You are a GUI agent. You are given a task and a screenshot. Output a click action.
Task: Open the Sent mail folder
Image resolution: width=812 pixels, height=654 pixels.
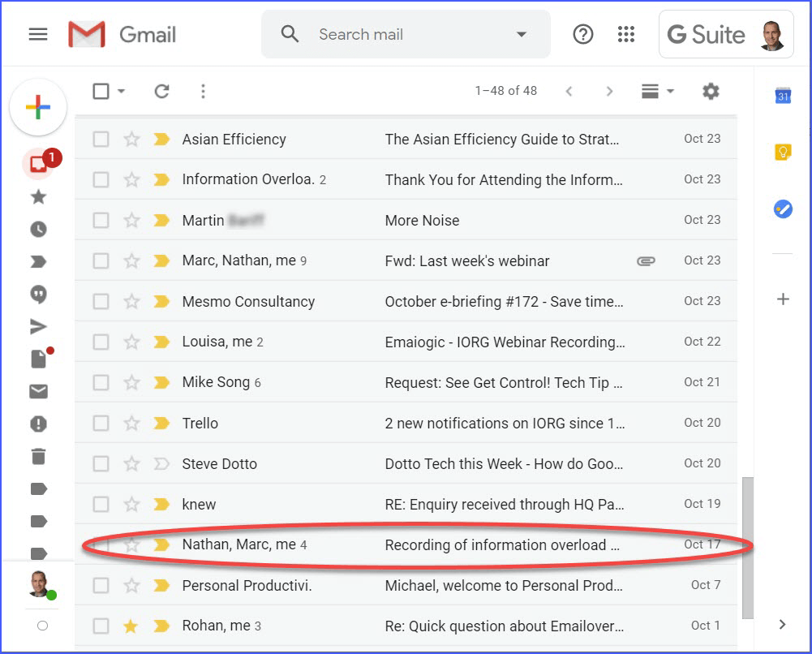39,326
